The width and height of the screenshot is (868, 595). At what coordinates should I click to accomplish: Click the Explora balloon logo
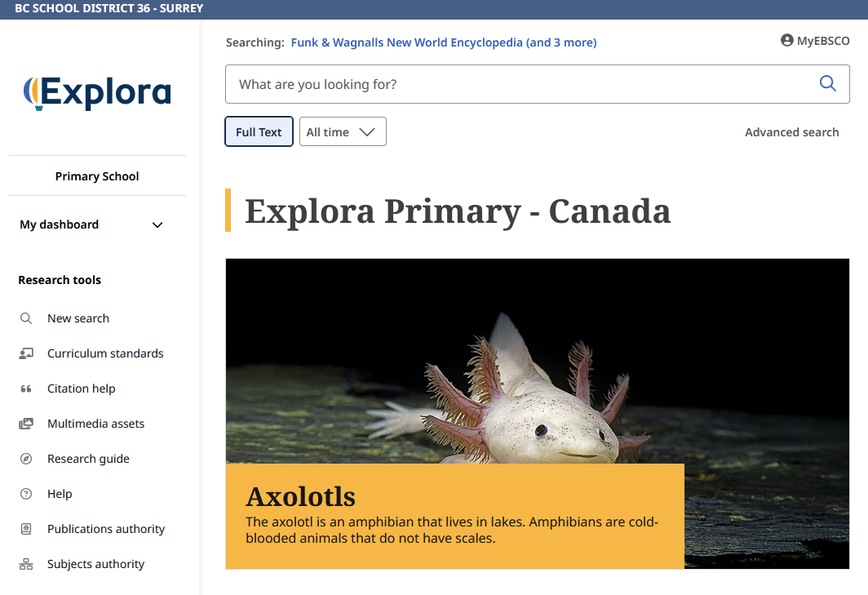(x=97, y=93)
